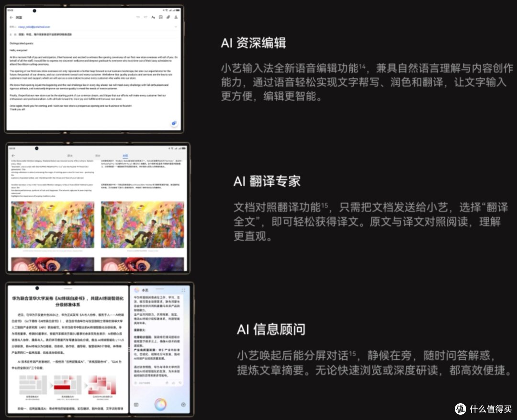Switch to the middle tab in translation screen
The width and height of the screenshot is (517, 420).
[x=98, y=155]
